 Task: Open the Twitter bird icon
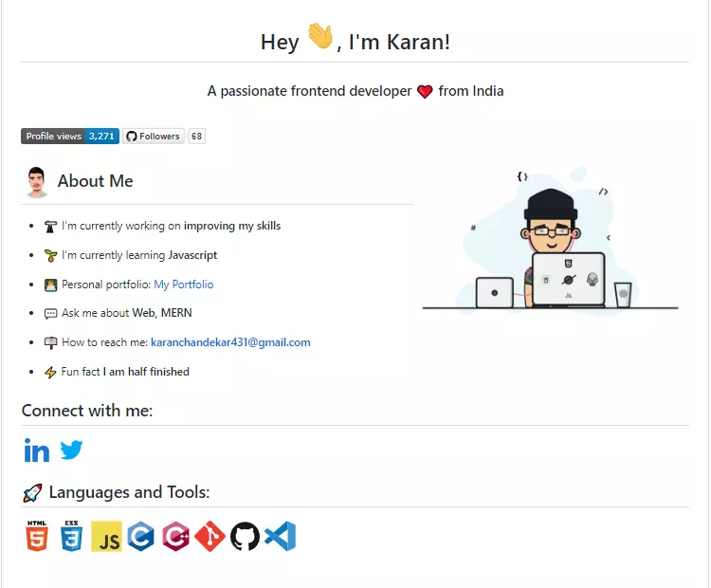click(x=71, y=450)
